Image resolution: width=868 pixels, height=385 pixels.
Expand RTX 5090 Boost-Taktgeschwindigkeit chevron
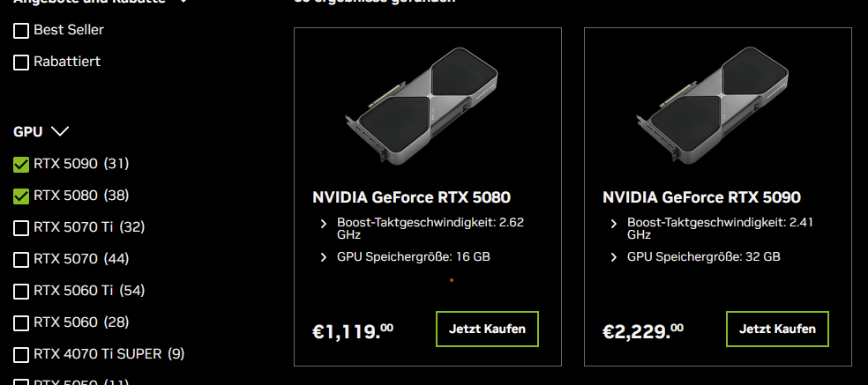point(614,224)
